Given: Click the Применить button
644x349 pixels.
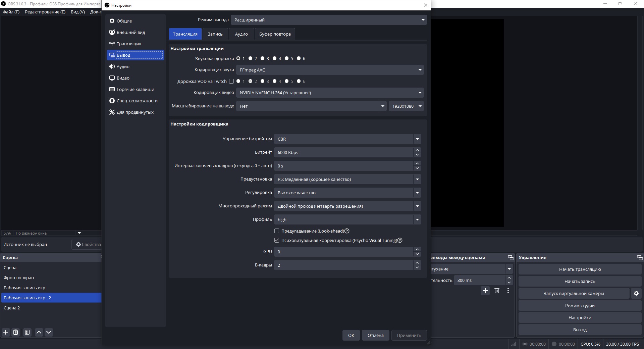Looking at the screenshot, I should tap(409, 335).
